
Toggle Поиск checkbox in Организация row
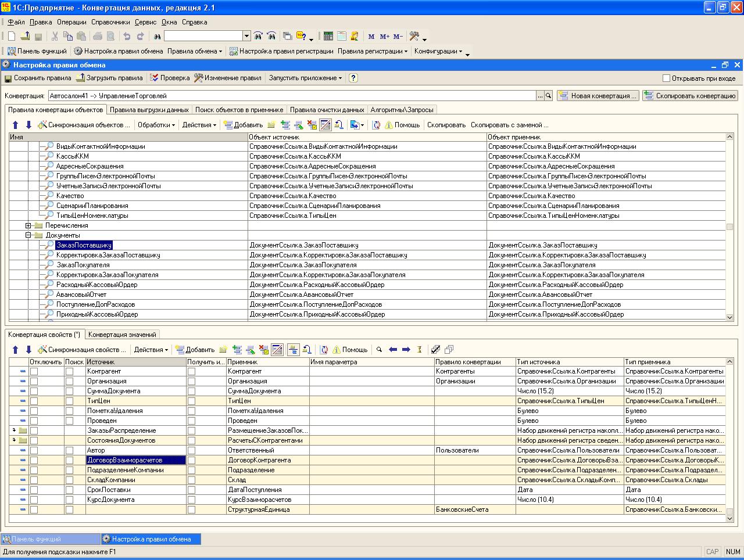click(69, 381)
